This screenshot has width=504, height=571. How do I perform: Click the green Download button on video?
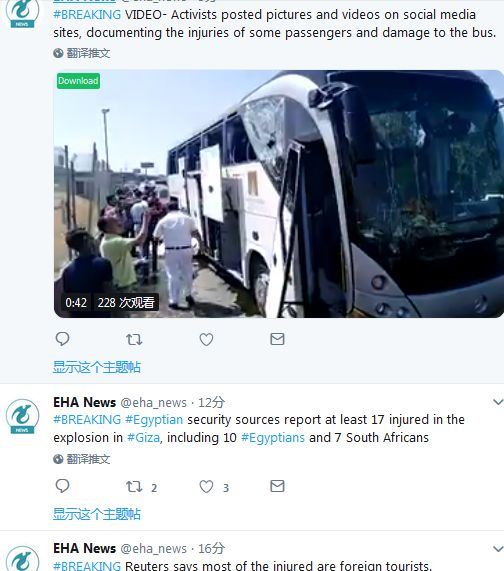78,80
